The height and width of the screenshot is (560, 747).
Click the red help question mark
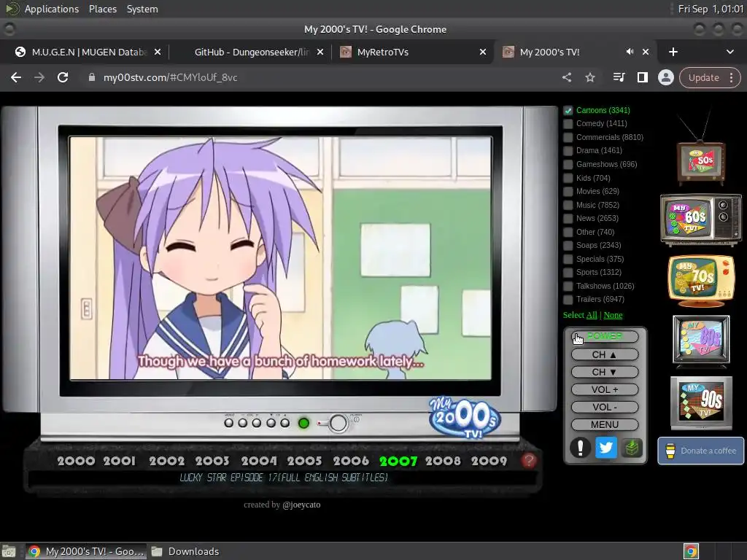[528, 461]
